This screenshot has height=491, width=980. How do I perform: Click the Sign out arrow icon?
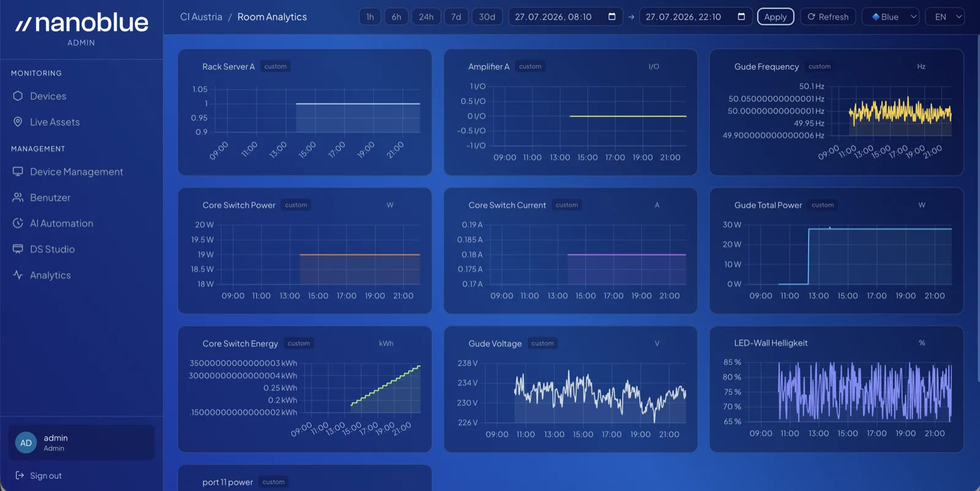(20, 475)
